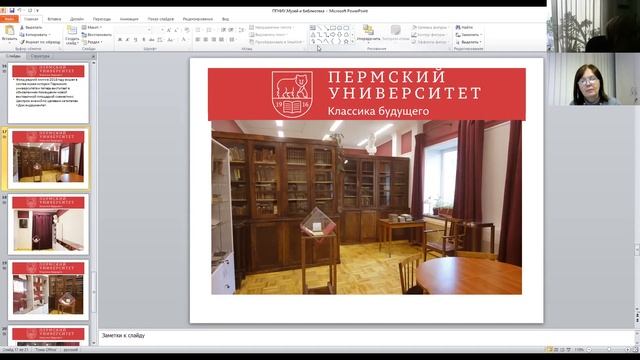The width and height of the screenshot is (640, 360).
Task: Open the font color picker
Action: coord(184,40)
